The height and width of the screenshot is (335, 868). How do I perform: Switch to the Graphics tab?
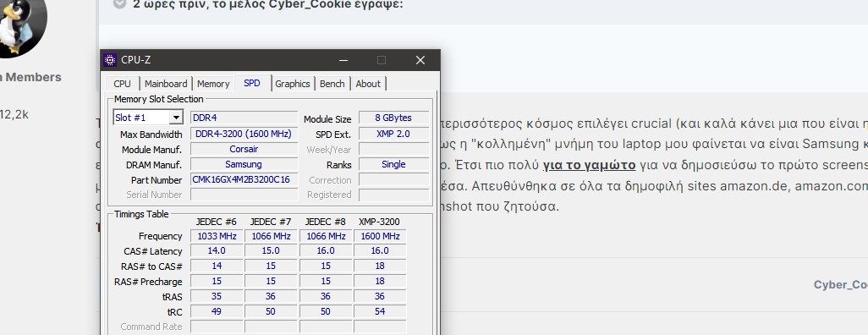[x=292, y=84]
